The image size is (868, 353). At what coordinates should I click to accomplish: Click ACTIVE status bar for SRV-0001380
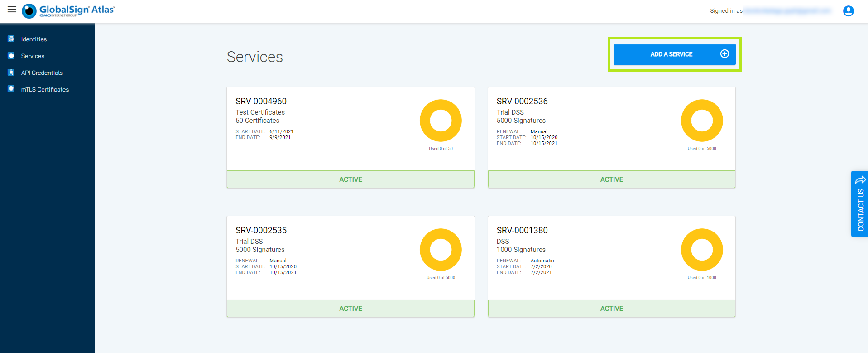pyautogui.click(x=611, y=309)
